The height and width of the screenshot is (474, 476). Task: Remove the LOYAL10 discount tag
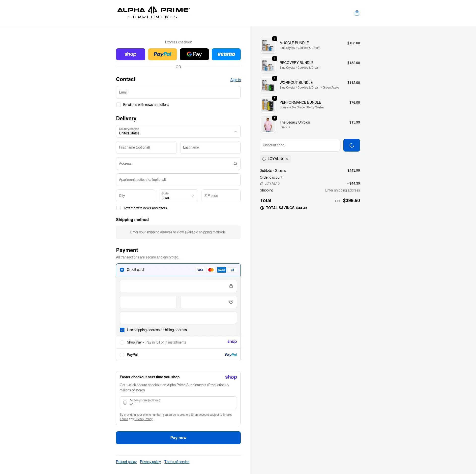tap(287, 159)
